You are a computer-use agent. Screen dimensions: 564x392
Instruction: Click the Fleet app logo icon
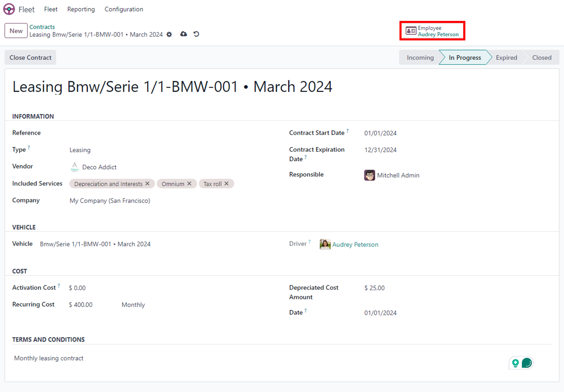[x=9, y=9]
